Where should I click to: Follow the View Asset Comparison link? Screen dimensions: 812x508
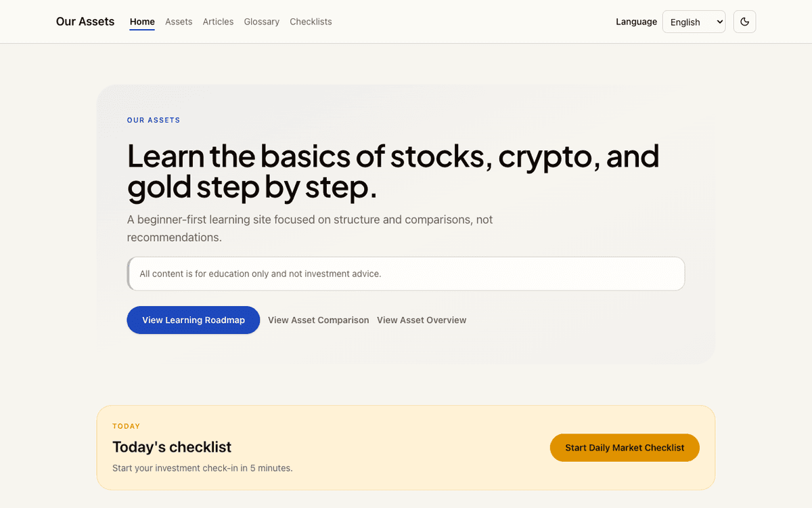[x=318, y=320]
